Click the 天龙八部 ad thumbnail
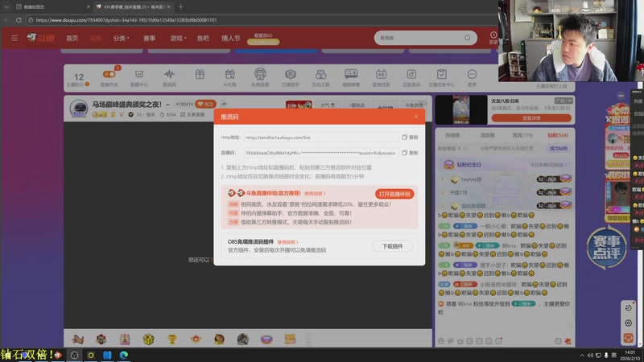644x362 pixels. pyautogui.click(x=460, y=109)
